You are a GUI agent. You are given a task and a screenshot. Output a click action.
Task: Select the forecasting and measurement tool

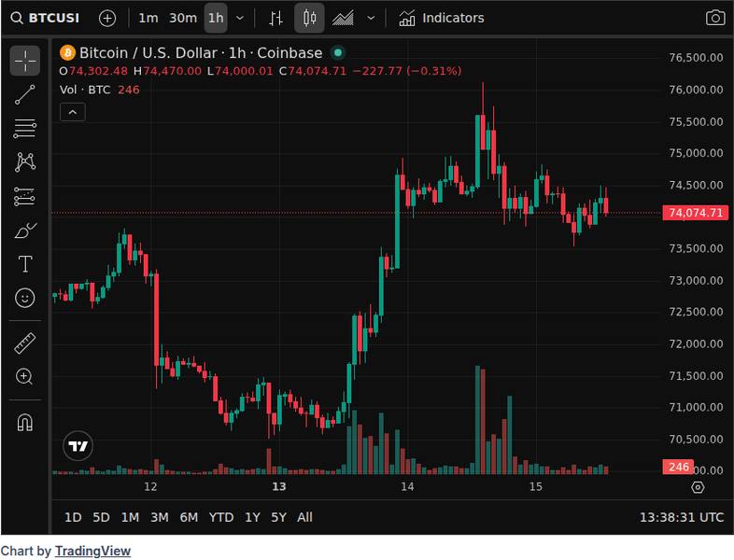coord(25,197)
